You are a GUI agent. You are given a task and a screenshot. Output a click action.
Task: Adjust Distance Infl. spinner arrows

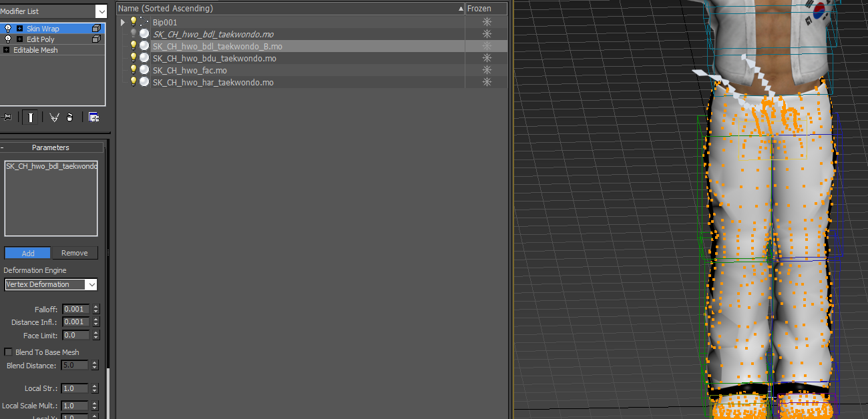click(96, 322)
